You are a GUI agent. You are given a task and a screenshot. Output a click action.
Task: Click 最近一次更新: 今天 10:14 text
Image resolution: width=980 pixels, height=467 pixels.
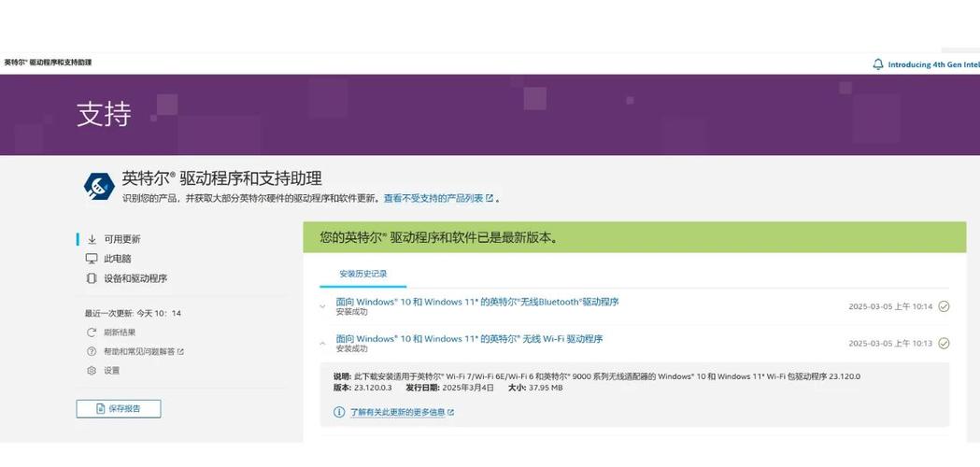coord(133,313)
